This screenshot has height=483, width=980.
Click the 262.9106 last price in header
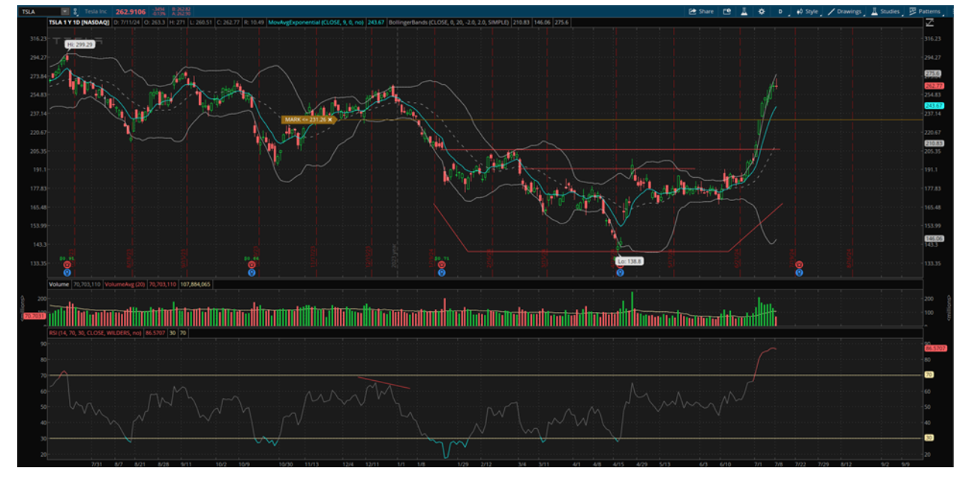coord(131,12)
